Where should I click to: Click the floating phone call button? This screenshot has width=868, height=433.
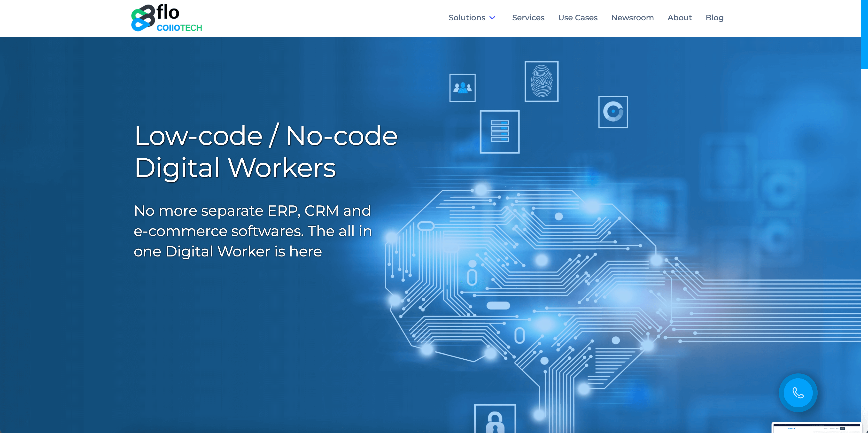click(x=798, y=393)
